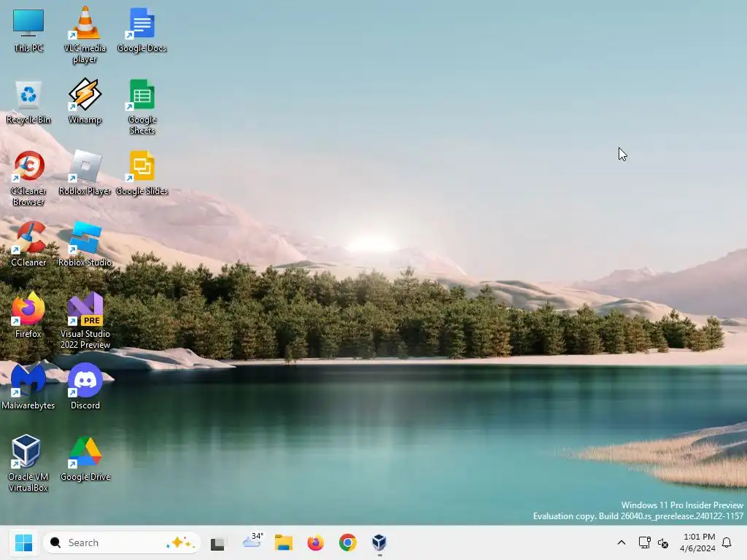Select the Roblox Studio shortcut
Viewport: 747px width, 560px height.
[x=85, y=244]
